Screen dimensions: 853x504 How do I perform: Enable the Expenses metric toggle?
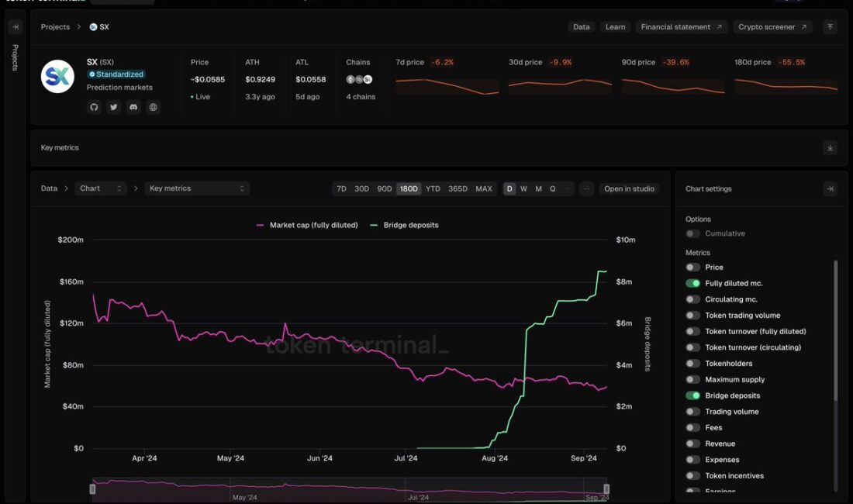692,460
